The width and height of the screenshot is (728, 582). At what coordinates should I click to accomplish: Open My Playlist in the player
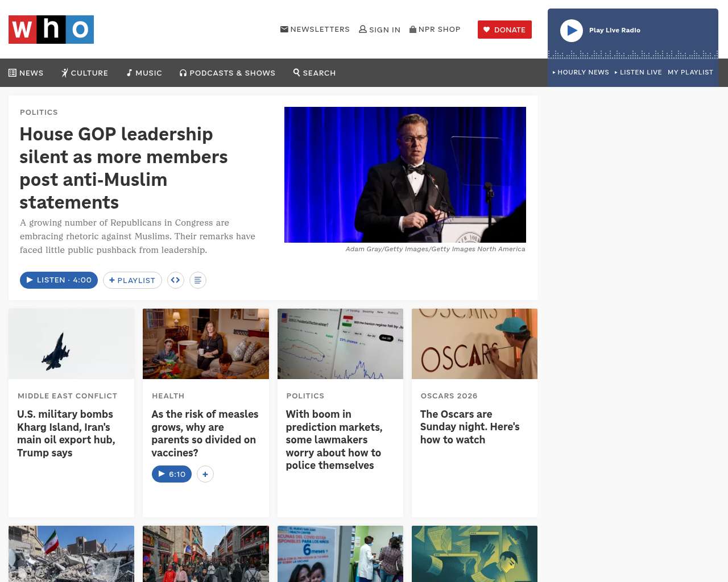[x=690, y=72]
